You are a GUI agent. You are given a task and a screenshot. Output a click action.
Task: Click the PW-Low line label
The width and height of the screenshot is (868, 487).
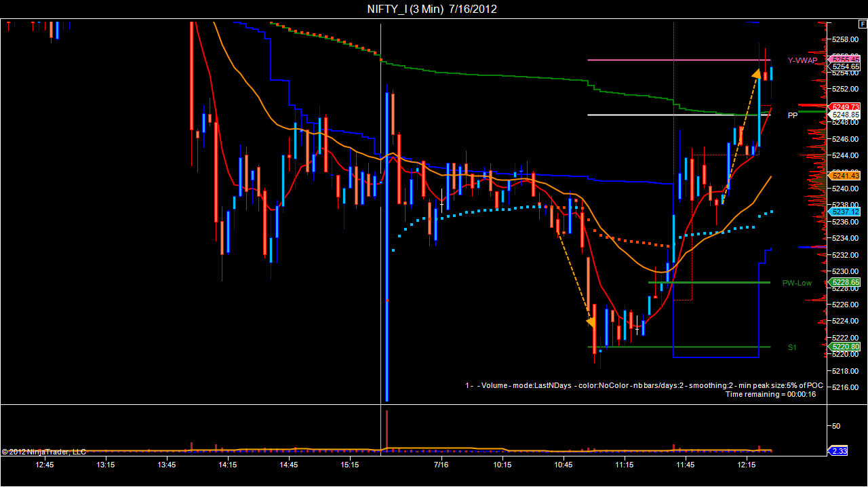pyautogui.click(x=797, y=283)
